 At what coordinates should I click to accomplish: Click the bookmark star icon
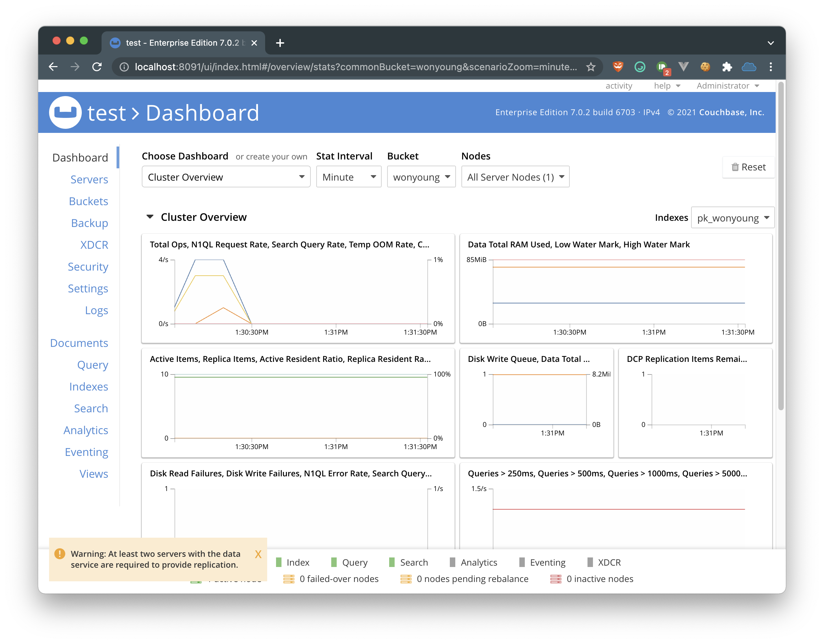(x=591, y=67)
